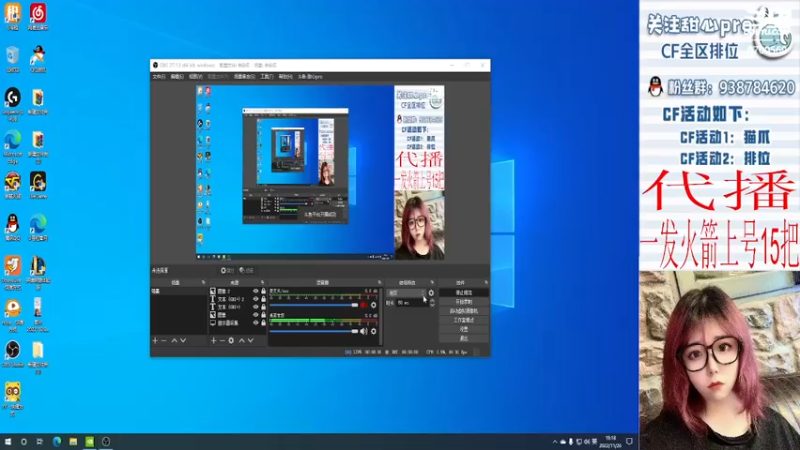Screen dimensions: 800x450
Task: Open Logitech G HUB desktop icon
Action: pyautogui.click(x=13, y=105)
